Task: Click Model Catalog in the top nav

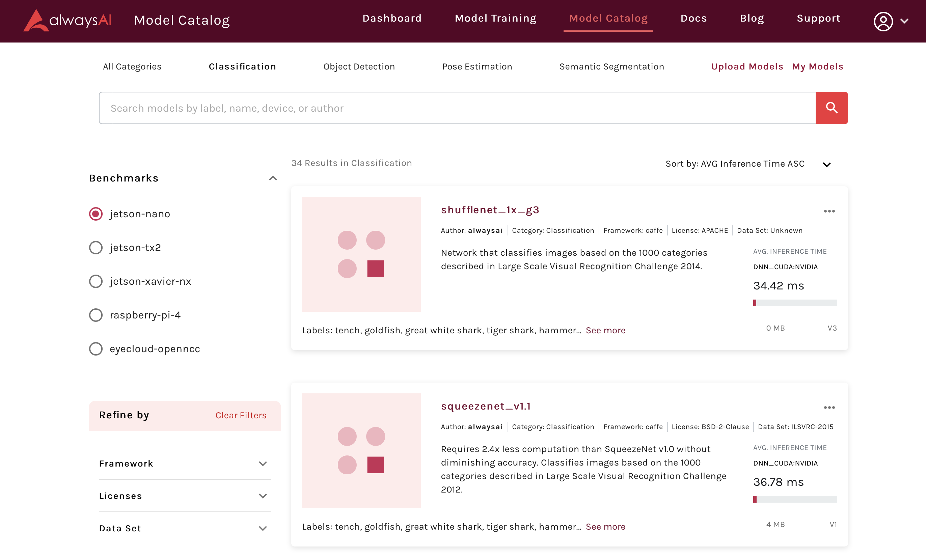Action: point(608,18)
